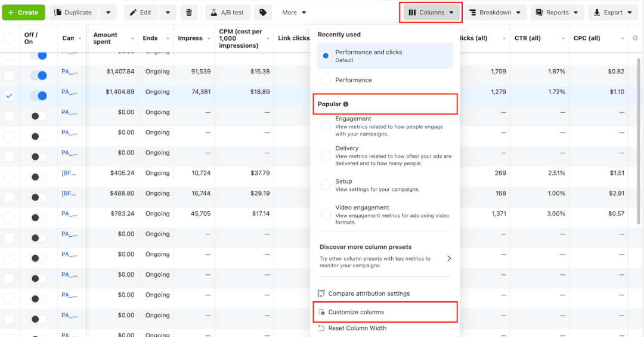Click the Popular info icon
Viewport: 644px width, 337px height.
[346, 104]
